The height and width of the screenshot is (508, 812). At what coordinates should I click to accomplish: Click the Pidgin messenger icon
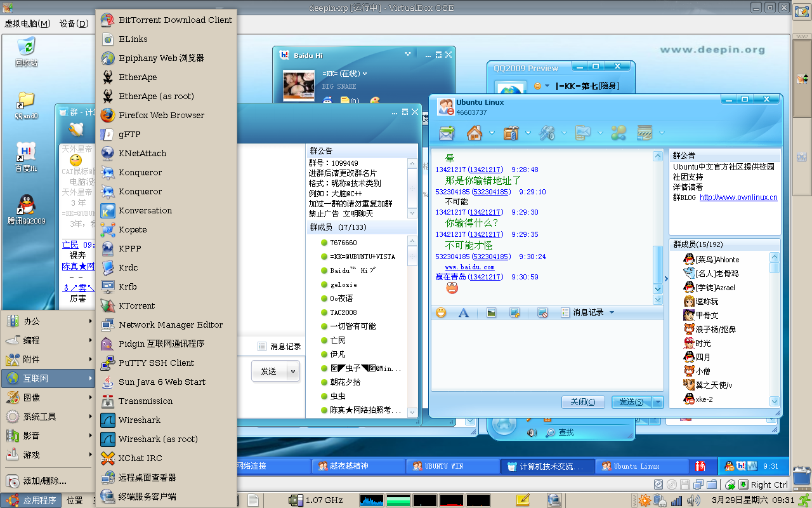click(108, 344)
